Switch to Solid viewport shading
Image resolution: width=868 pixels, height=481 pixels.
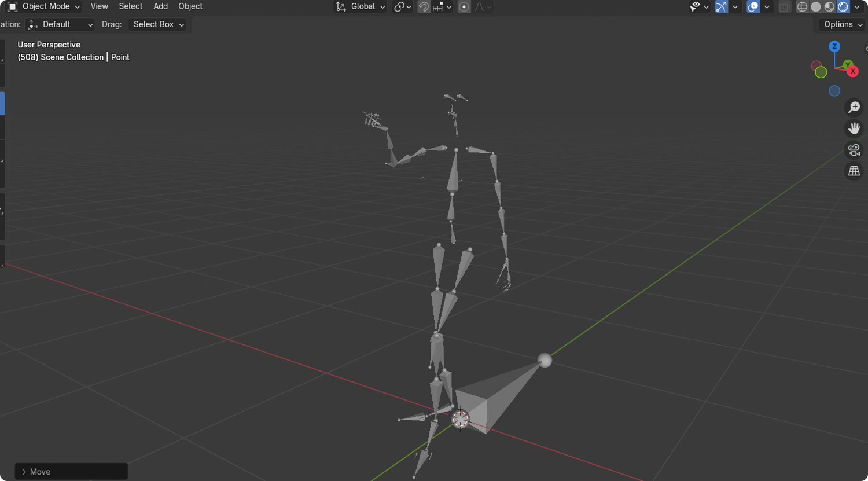coord(816,7)
